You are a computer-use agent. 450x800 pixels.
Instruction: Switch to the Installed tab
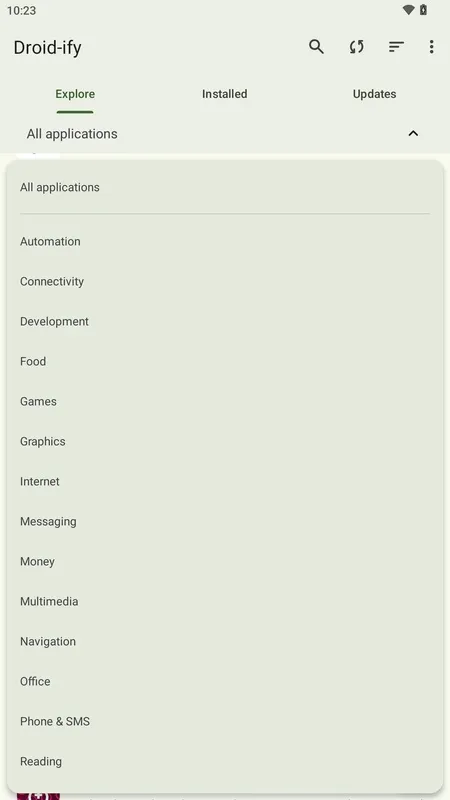(x=224, y=94)
